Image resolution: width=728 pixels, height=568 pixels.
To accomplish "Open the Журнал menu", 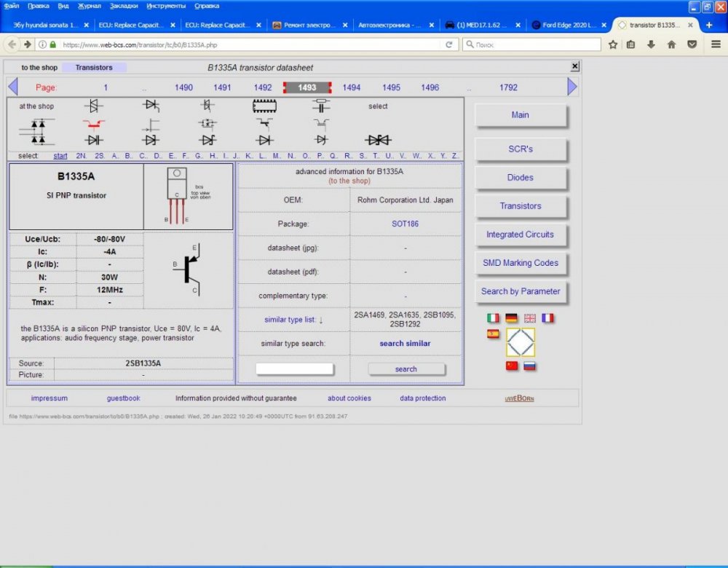I will [90, 6].
